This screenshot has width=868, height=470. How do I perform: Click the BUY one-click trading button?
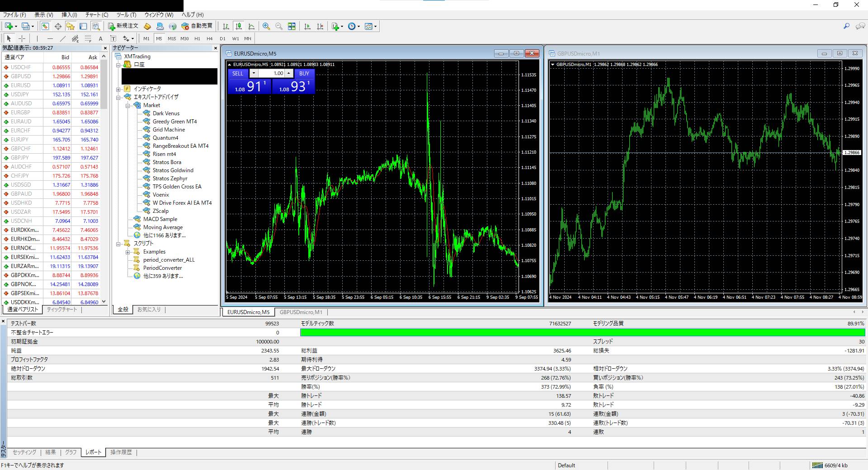[304, 73]
